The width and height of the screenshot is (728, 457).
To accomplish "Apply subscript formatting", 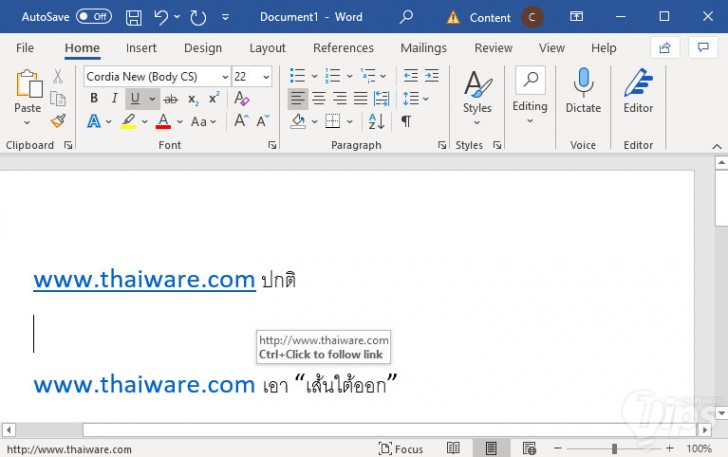I will [193, 99].
